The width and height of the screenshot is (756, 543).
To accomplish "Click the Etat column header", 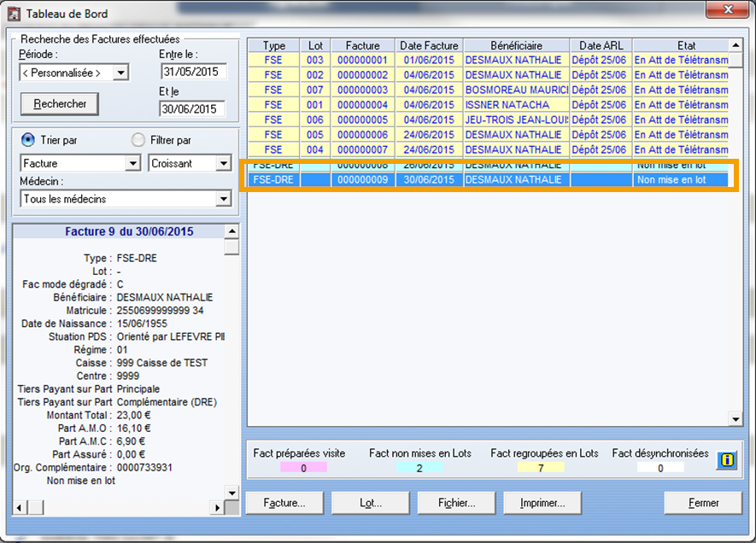I will [x=681, y=46].
